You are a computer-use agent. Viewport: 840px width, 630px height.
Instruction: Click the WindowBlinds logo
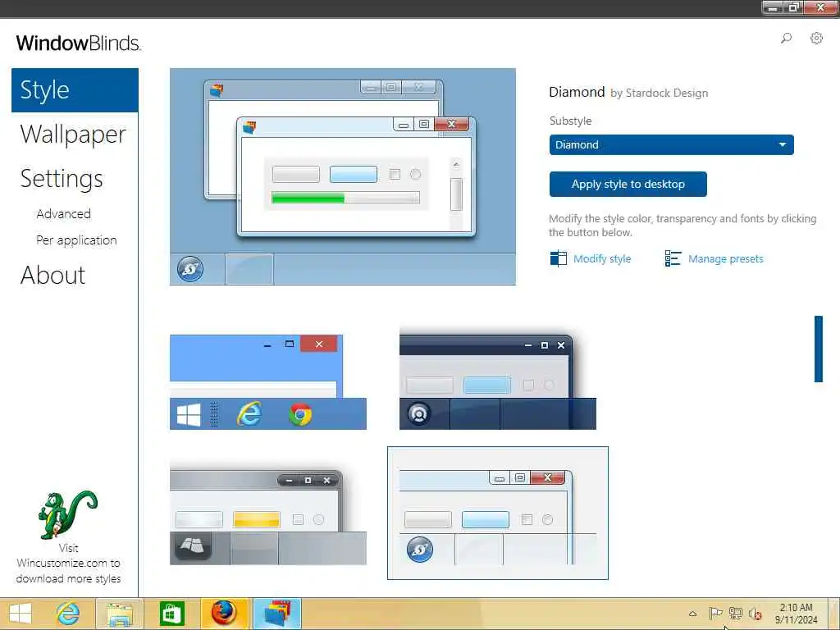(79, 43)
